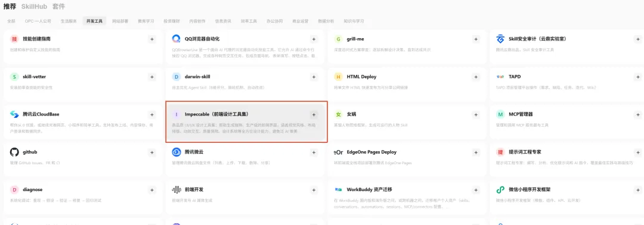Click the EdgeOne Pages Deploy logo icon
644x225 pixels.
(x=339, y=152)
